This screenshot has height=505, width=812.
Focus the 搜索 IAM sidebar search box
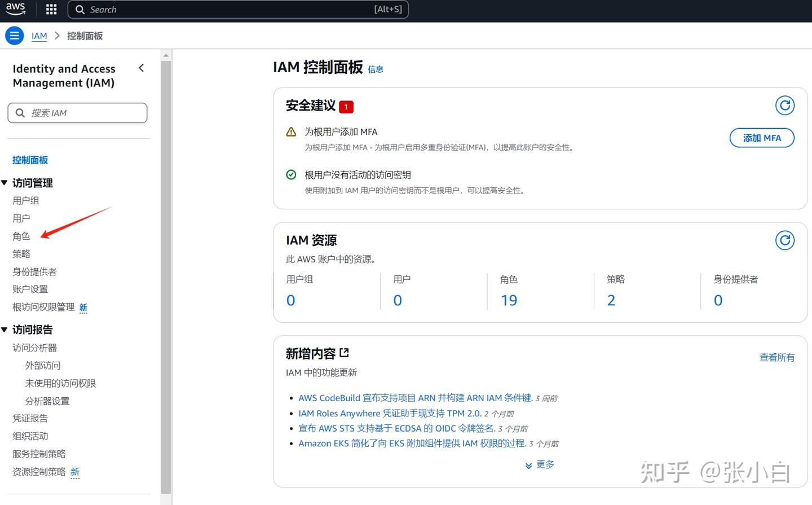tap(77, 113)
